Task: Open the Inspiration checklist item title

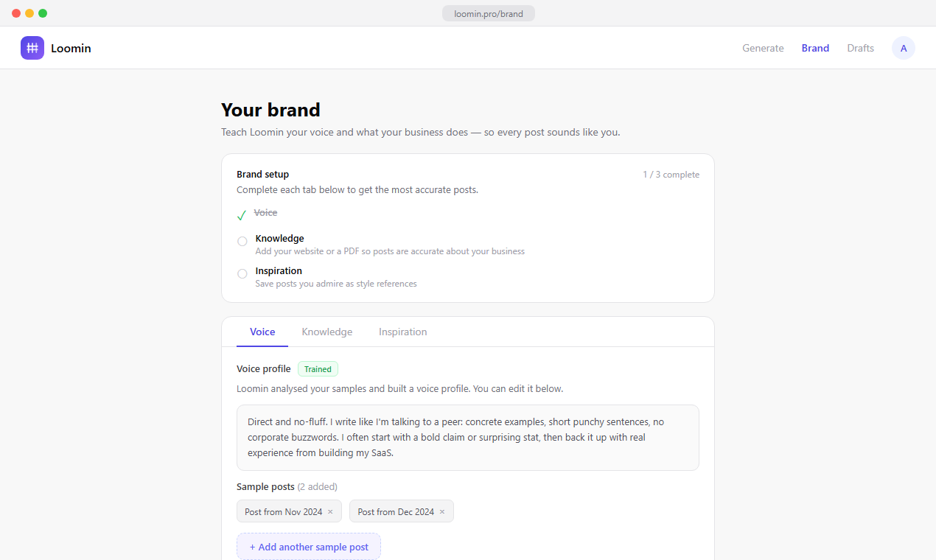Action: [279, 271]
